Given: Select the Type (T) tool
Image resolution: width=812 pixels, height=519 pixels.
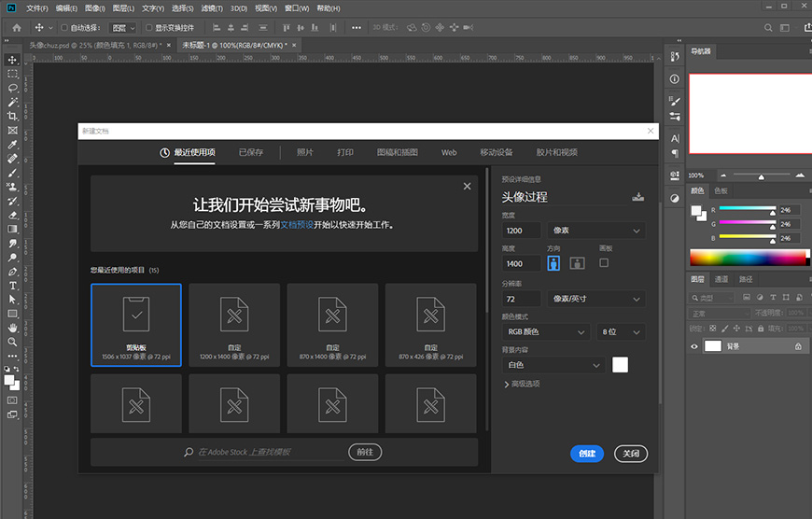Looking at the screenshot, I should [x=13, y=286].
